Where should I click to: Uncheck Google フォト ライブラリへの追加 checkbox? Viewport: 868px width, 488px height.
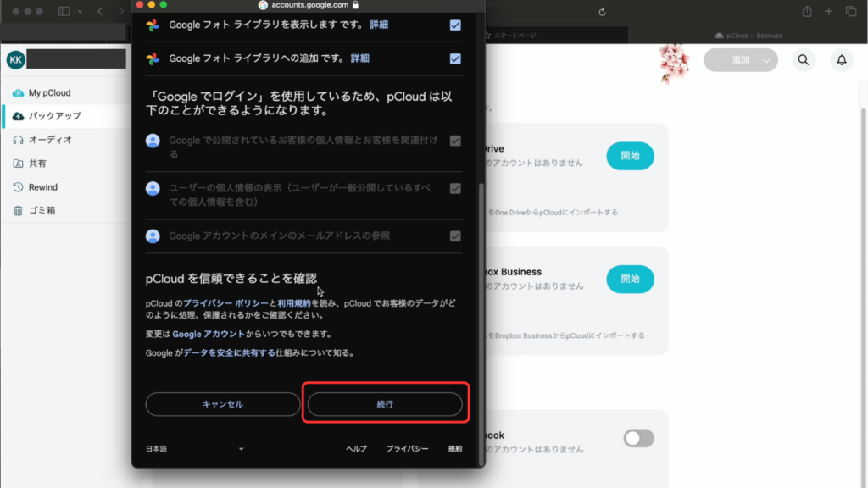pyautogui.click(x=455, y=58)
